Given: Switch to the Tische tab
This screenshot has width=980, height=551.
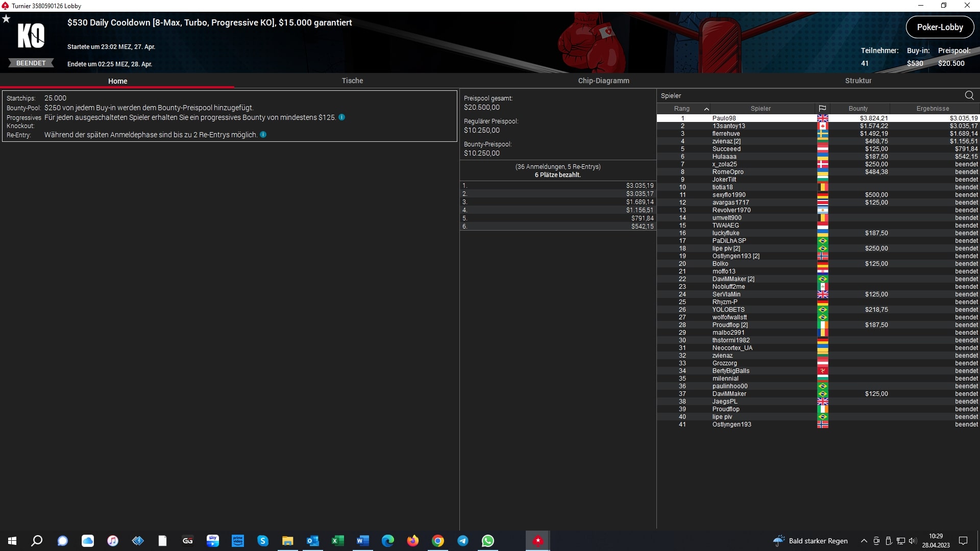Looking at the screenshot, I should point(352,81).
